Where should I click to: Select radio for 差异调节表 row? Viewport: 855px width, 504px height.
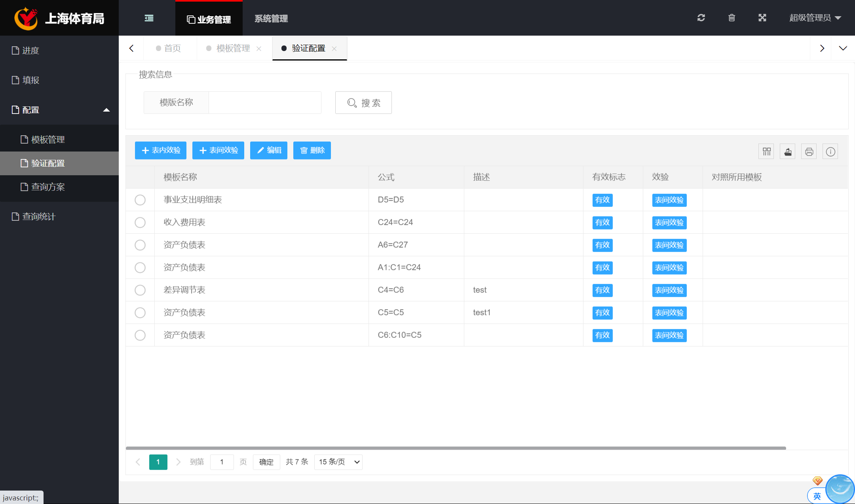tap(140, 290)
